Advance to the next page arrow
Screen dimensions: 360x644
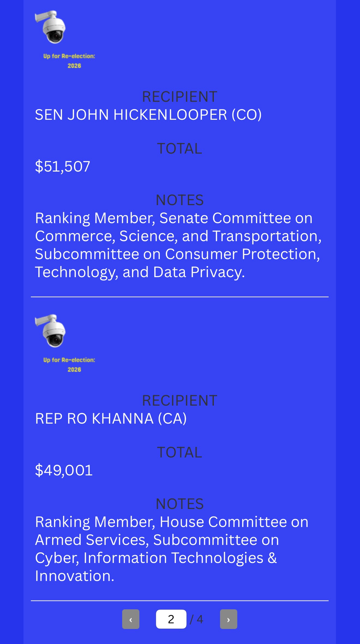[x=228, y=619]
